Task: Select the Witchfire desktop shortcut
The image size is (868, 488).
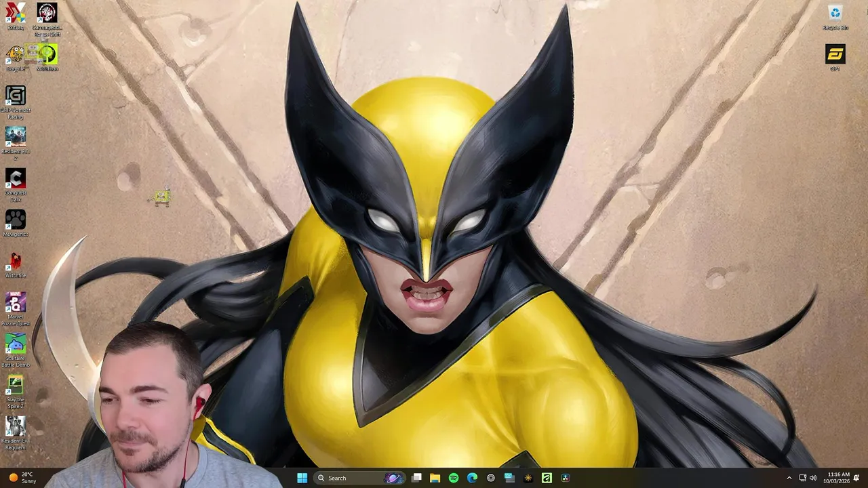Action: pyautogui.click(x=15, y=264)
